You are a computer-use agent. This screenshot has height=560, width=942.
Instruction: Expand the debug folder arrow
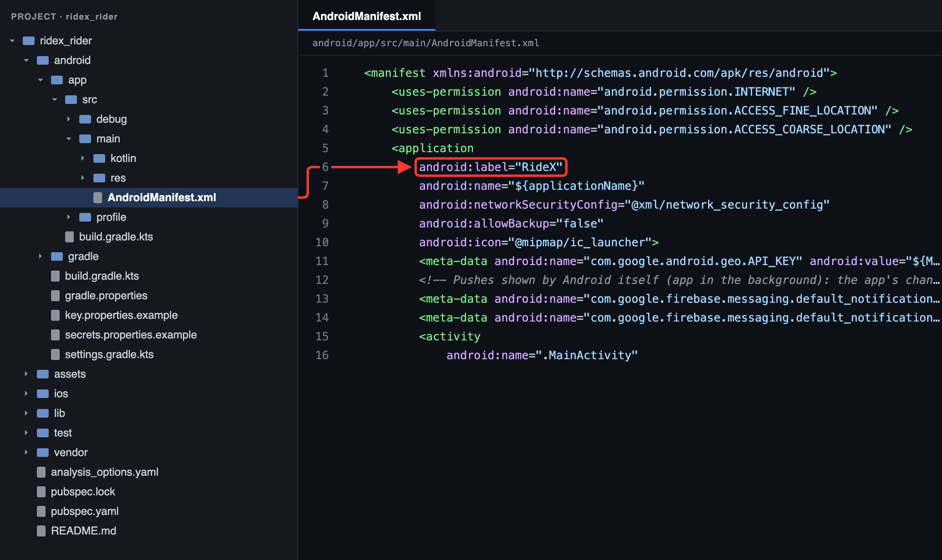(x=69, y=119)
